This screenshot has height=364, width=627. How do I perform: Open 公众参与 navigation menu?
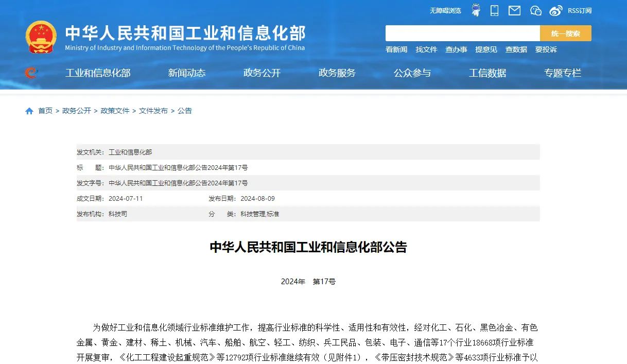412,73
